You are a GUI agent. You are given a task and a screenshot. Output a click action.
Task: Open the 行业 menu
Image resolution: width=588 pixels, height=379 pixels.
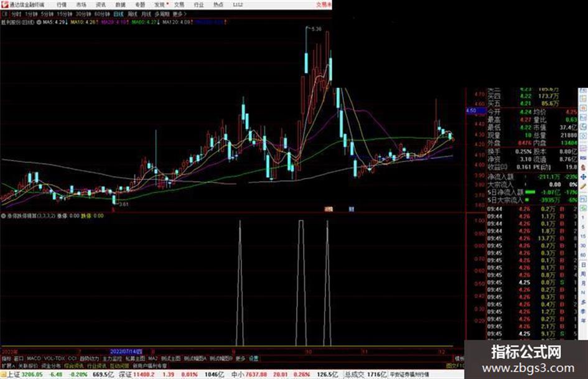198,4
